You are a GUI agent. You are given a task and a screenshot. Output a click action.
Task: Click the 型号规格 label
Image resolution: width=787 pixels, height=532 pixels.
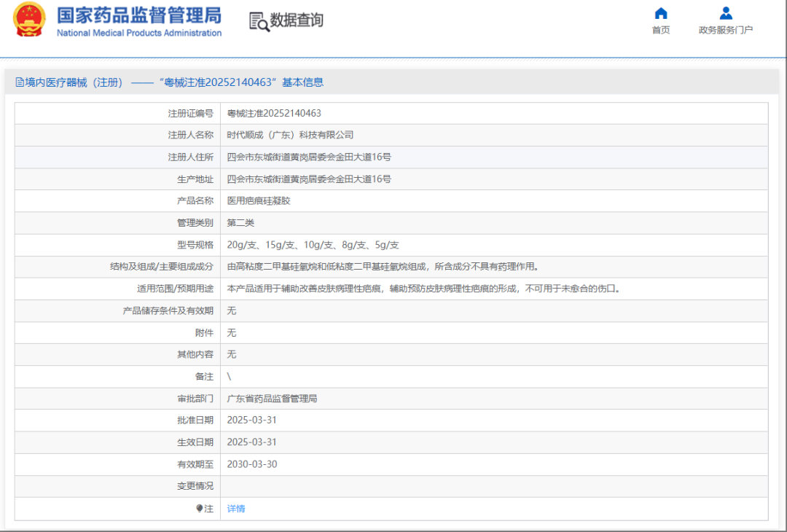(195, 245)
